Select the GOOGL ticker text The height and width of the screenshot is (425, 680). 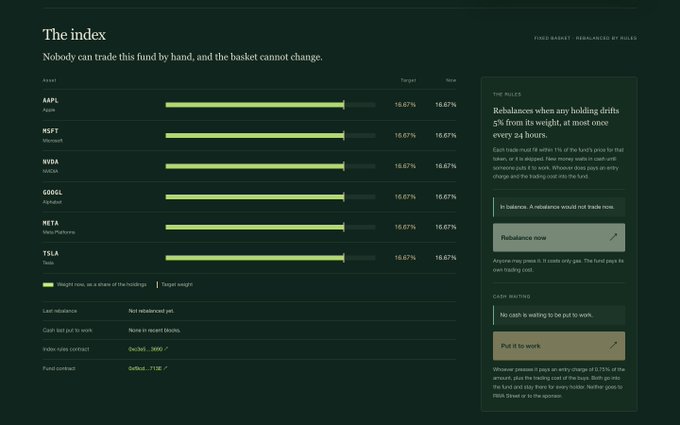[52, 193]
